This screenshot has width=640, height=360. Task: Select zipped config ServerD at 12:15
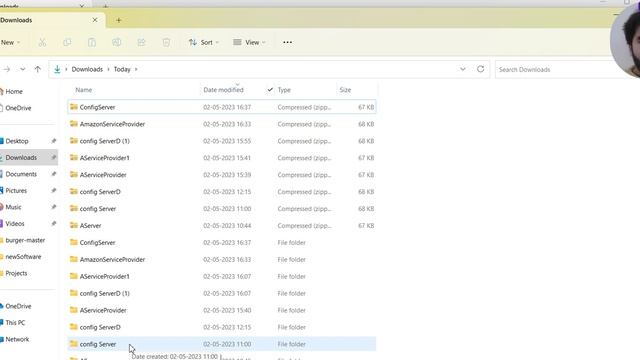(x=222, y=192)
